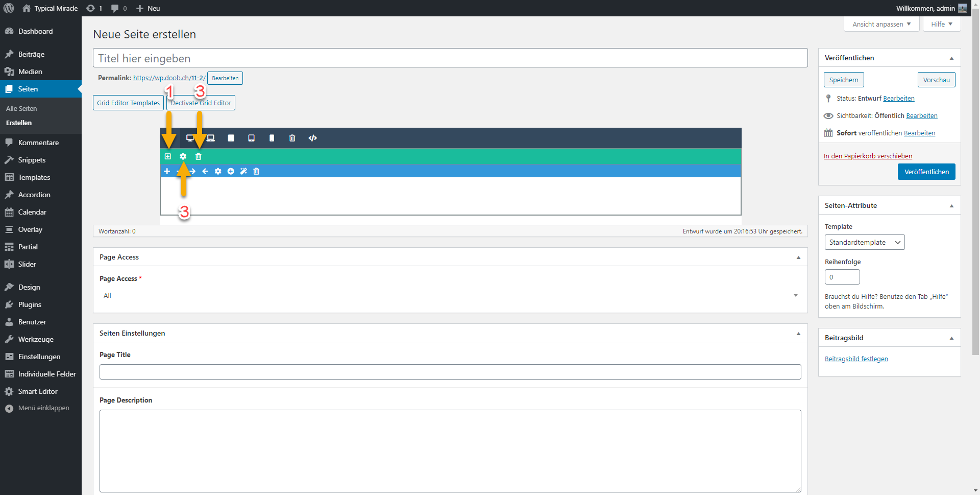
Task: Edit status via Bearbeiten next to Entwurf
Action: pyautogui.click(x=899, y=99)
